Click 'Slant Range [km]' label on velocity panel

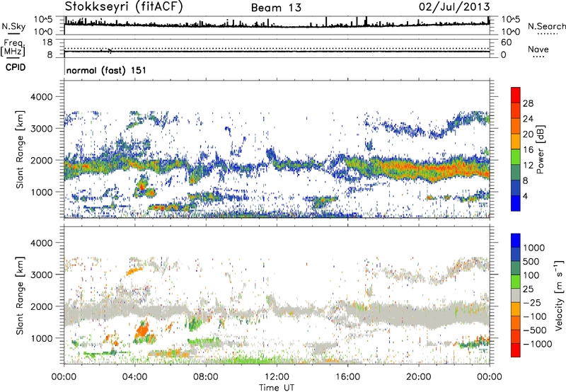click(x=20, y=295)
